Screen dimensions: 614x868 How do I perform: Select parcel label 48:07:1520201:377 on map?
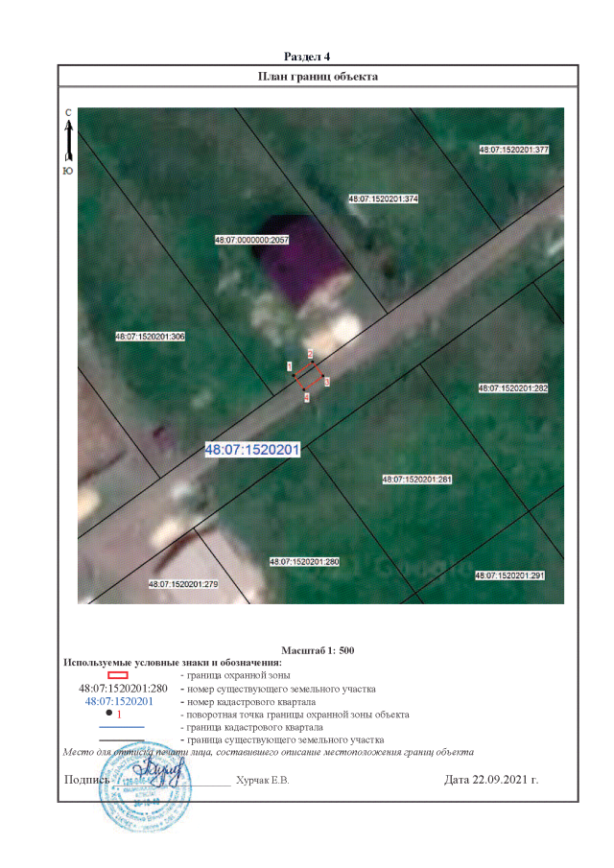(x=513, y=150)
